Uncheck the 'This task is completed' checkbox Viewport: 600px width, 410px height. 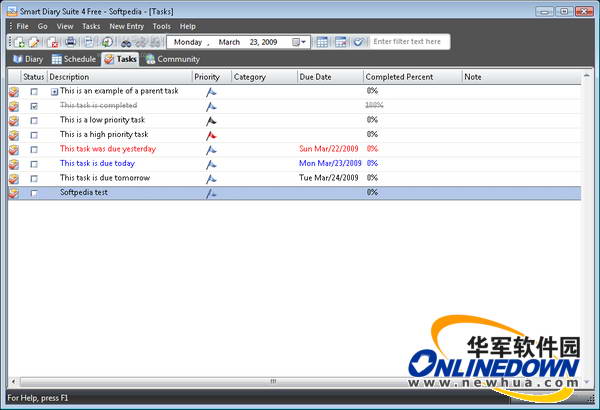pos(34,106)
